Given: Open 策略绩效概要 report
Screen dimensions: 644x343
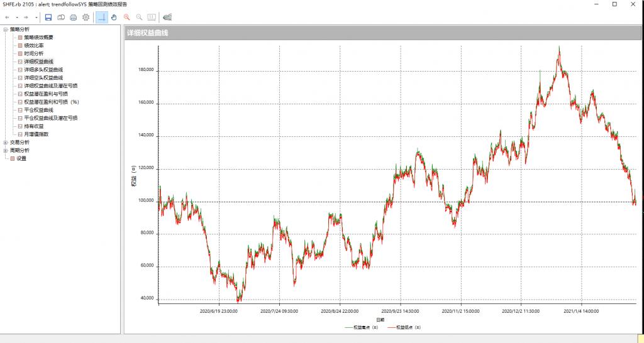Looking at the screenshot, I should click(38, 37).
